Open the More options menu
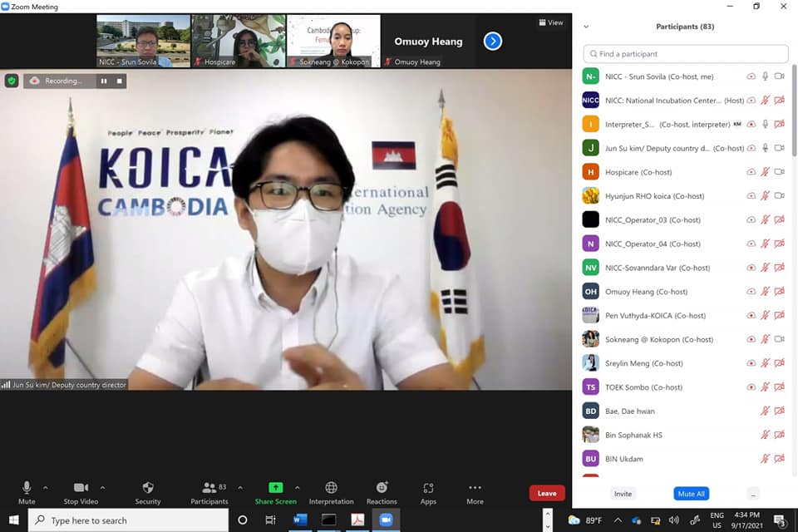The width and height of the screenshot is (798, 532). [x=475, y=492]
